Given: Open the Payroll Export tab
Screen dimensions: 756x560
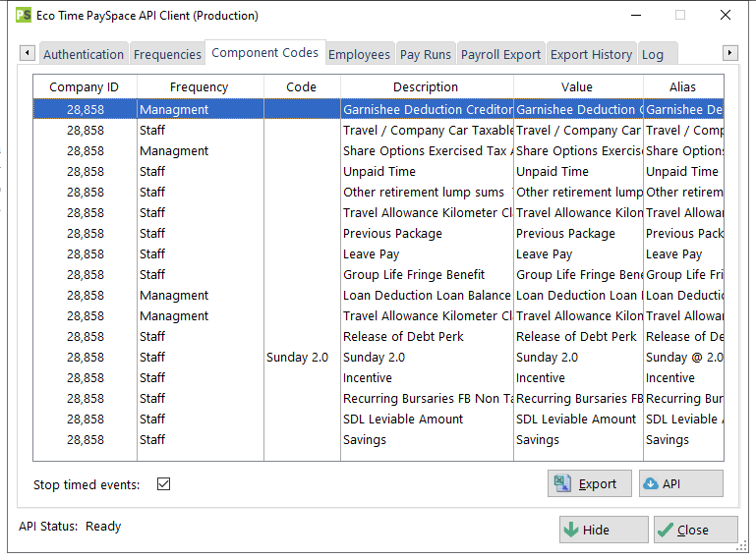Looking at the screenshot, I should tap(500, 54).
